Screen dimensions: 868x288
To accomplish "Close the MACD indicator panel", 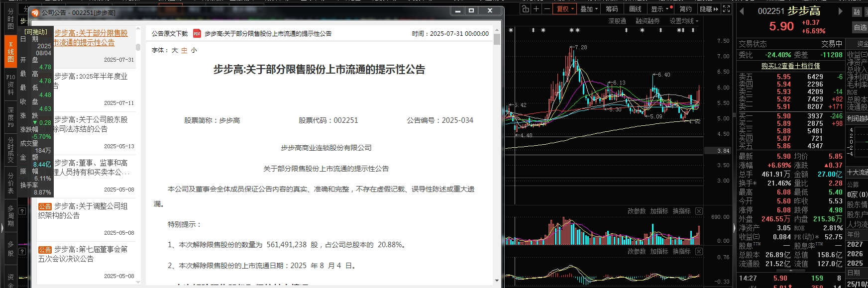I will (x=699, y=252).
